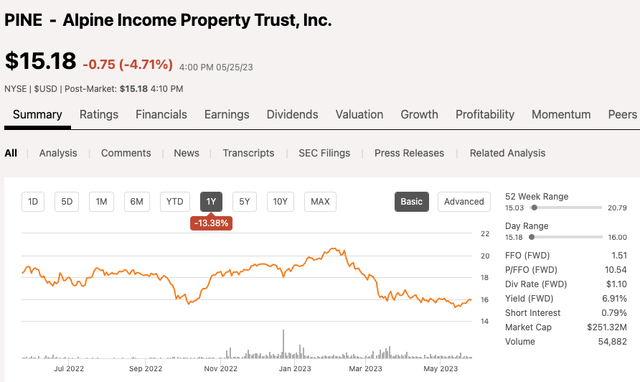Click the January 2023 volume spike bar
Image resolution: width=640 pixels, height=382 pixels.
(x=283, y=344)
